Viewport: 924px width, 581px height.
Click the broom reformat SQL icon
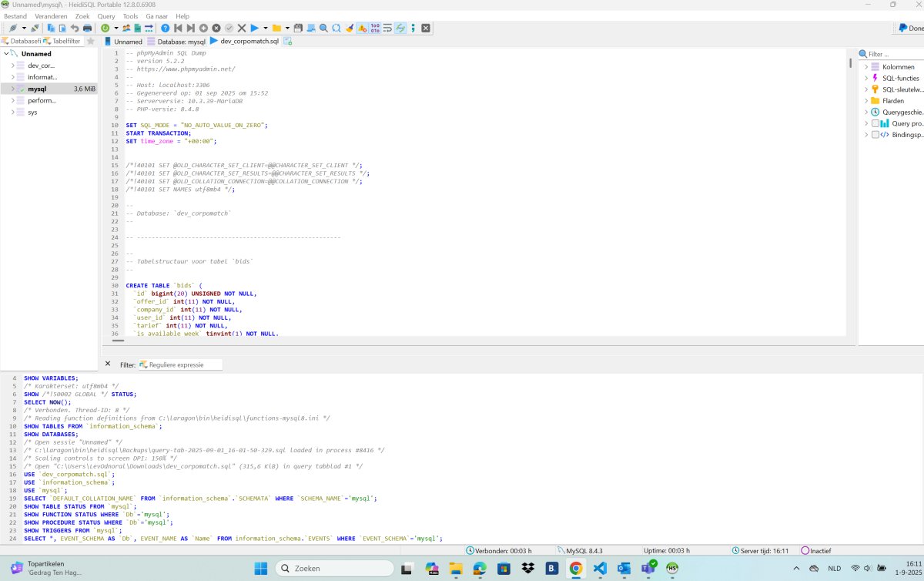350,28
